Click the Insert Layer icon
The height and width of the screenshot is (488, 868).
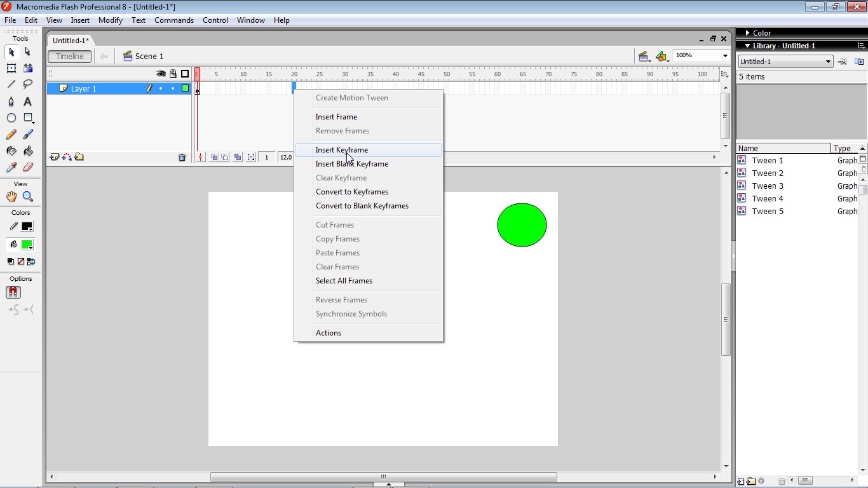point(55,157)
